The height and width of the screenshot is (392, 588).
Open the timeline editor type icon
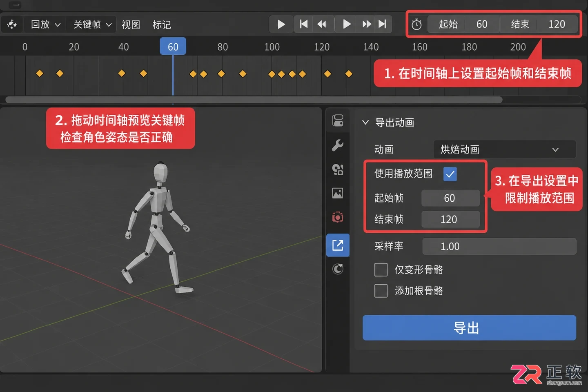coord(12,24)
